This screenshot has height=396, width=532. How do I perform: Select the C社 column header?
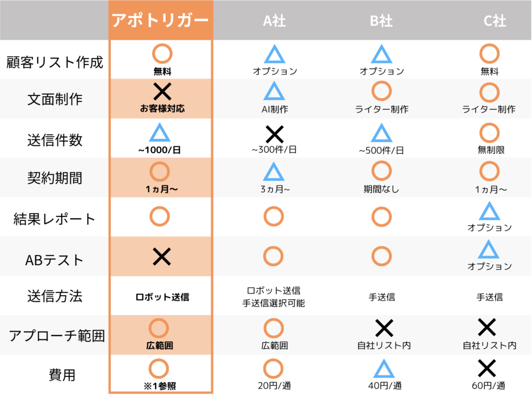click(x=495, y=21)
